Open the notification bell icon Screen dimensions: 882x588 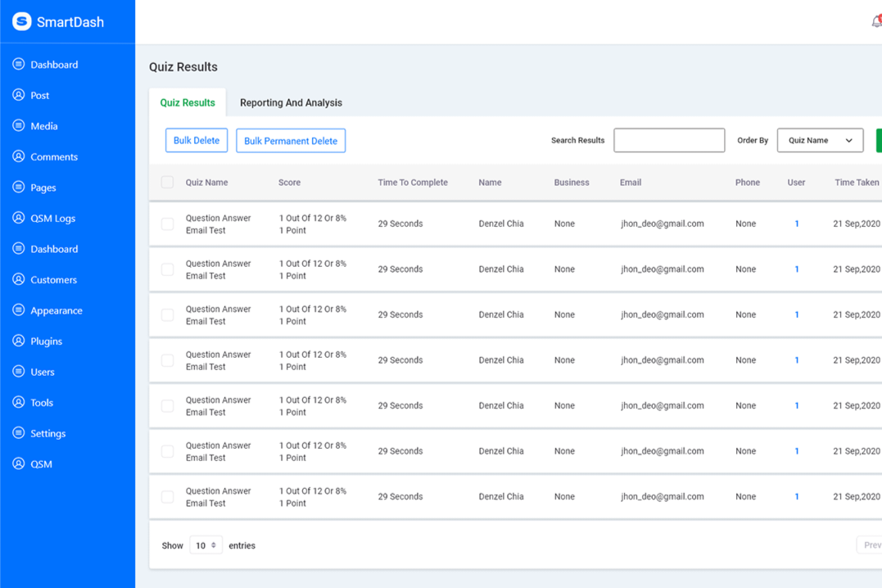(x=876, y=22)
